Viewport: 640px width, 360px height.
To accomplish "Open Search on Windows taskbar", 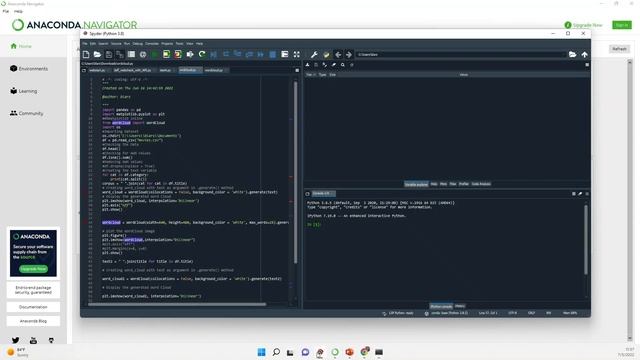I will (x=276, y=352).
